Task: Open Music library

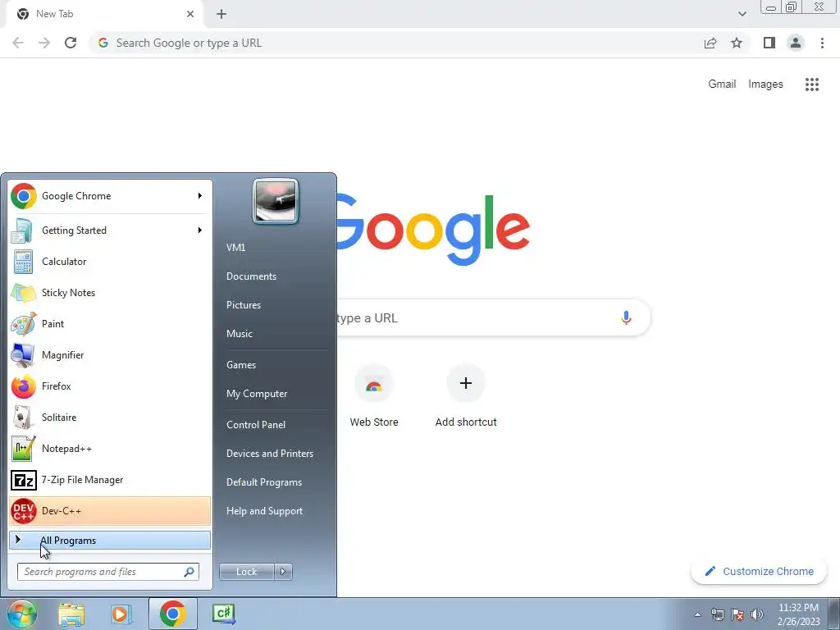Action: coord(239,334)
